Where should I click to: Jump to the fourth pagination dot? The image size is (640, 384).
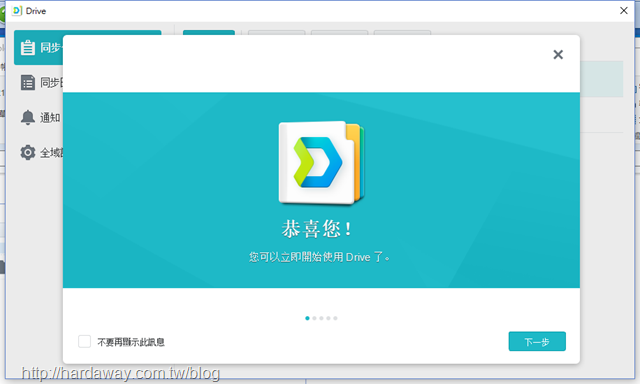[x=328, y=318]
